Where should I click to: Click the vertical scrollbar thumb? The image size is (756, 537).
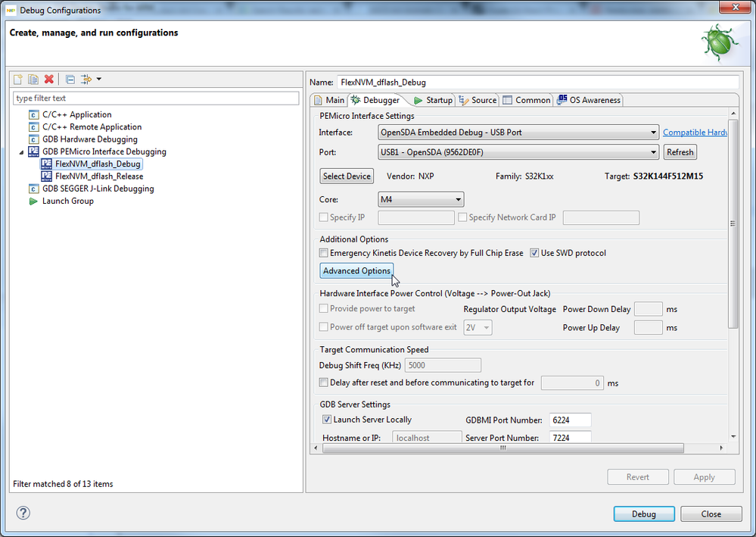733,223
